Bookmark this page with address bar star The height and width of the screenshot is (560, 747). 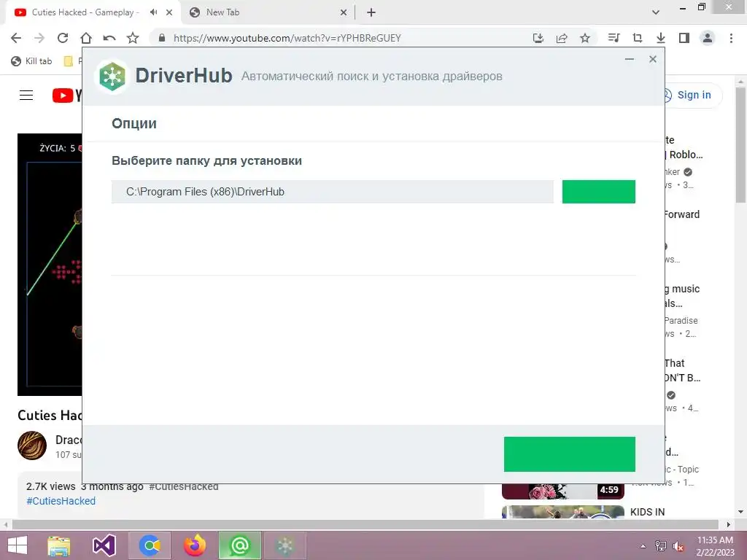coord(585,38)
